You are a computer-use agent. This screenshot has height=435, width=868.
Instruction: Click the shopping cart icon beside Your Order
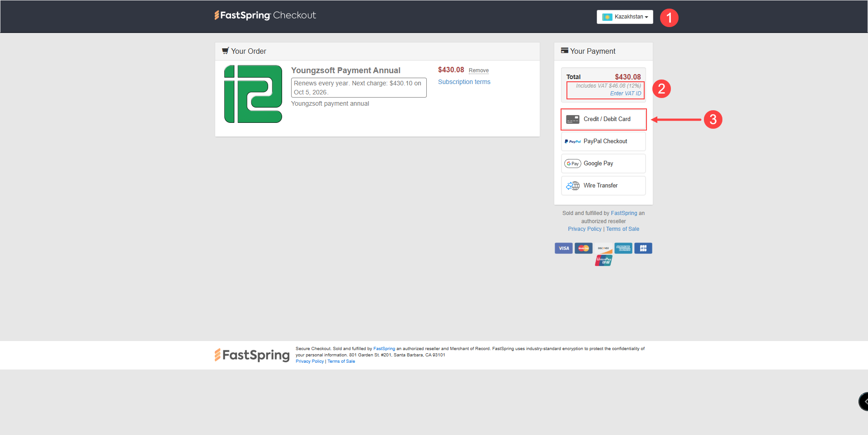pyautogui.click(x=226, y=51)
